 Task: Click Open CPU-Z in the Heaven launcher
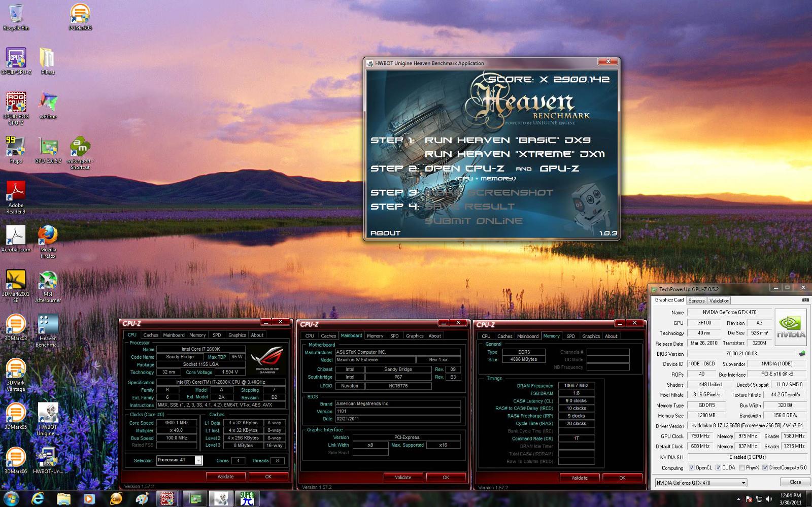point(464,168)
